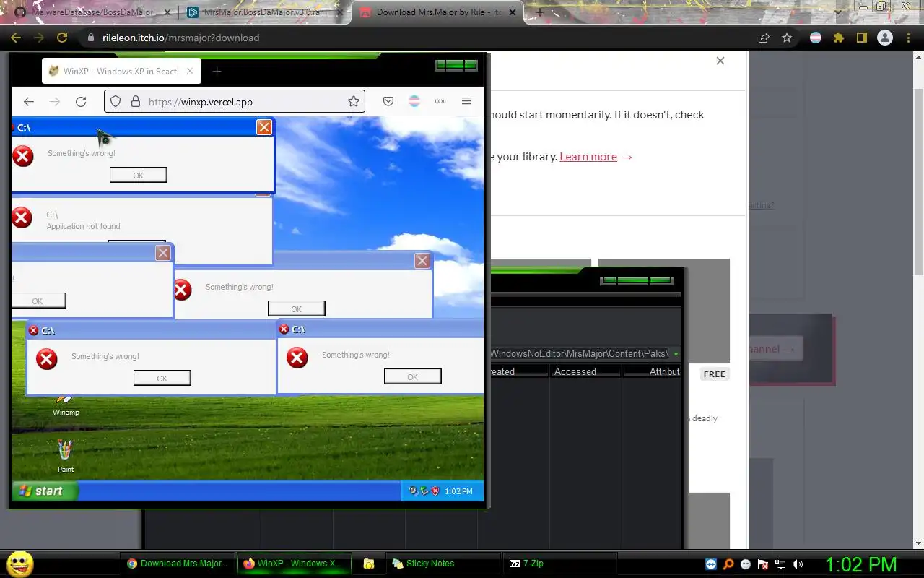Click OK in the bottom-right Something's wrong dialog
The height and width of the screenshot is (578, 924).
413,376
